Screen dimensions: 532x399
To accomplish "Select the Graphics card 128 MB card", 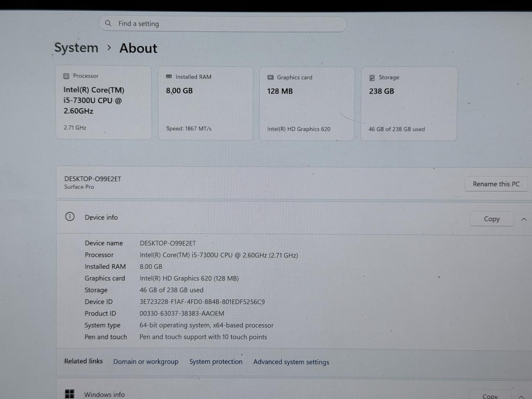I will click(x=307, y=103).
